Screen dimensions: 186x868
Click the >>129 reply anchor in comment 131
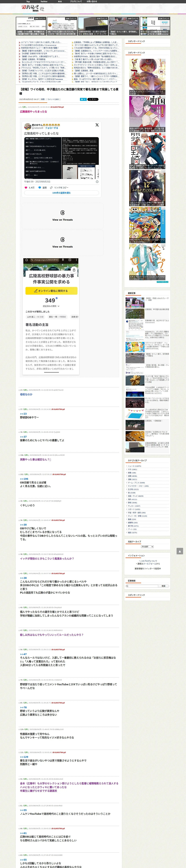coord(24,757)
